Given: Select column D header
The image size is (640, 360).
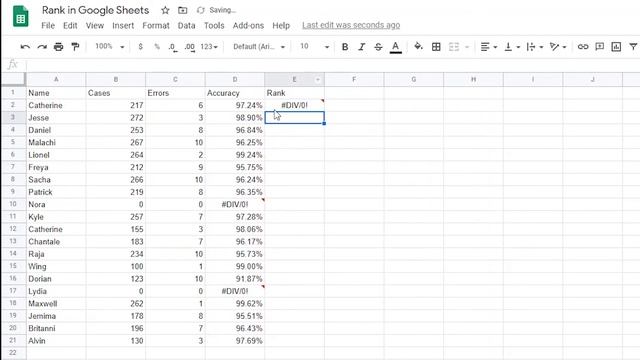Looking at the screenshot, I should [235, 80].
